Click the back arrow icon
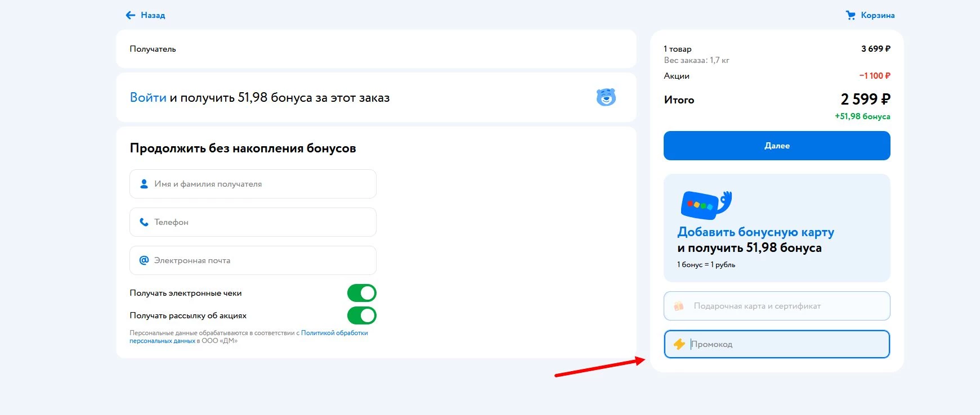This screenshot has width=980, height=415. coord(131,15)
